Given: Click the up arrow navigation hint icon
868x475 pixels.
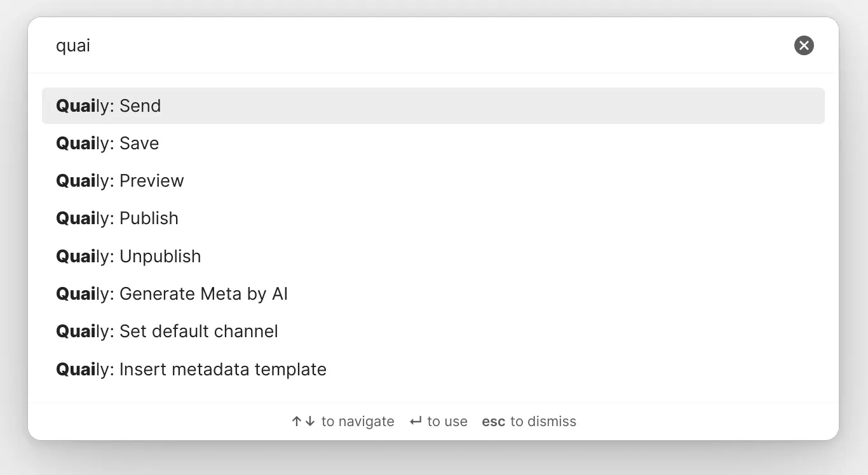Looking at the screenshot, I should pos(297,421).
